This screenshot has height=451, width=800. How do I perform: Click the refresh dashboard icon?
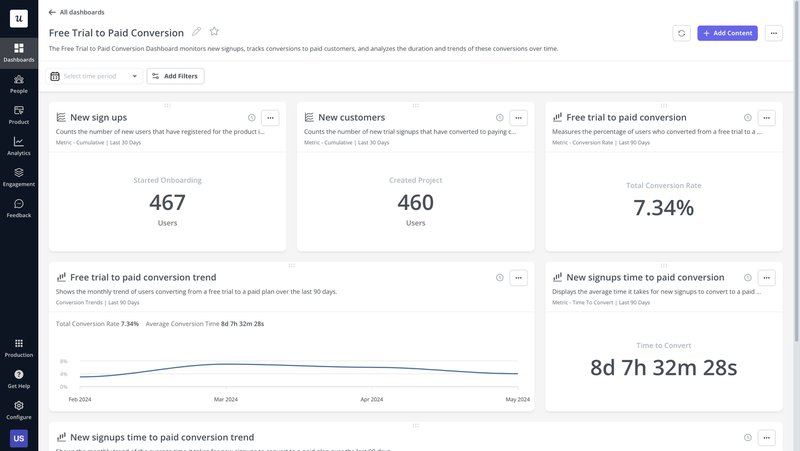[x=681, y=33]
